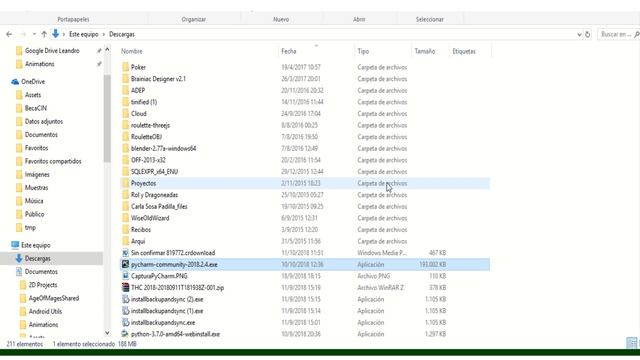This screenshot has height=360, width=640.
Task: Select the OFF-2013-x32 folder
Action: [x=148, y=160]
